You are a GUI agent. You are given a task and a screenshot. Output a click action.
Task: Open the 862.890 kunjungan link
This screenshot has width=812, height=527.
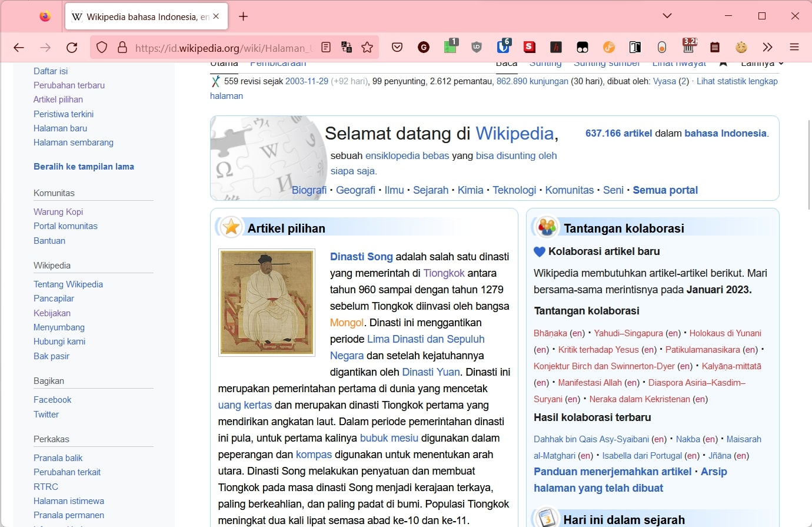click(533, 81)
